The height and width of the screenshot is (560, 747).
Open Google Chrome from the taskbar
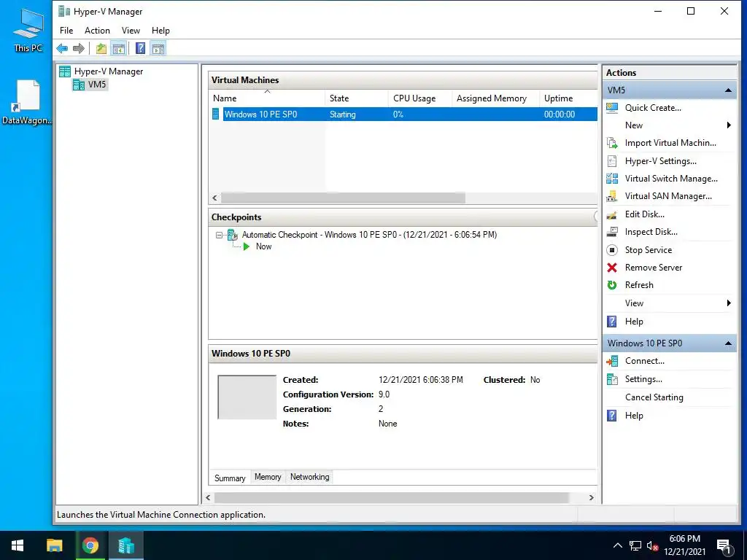click(x=90, y=545)
